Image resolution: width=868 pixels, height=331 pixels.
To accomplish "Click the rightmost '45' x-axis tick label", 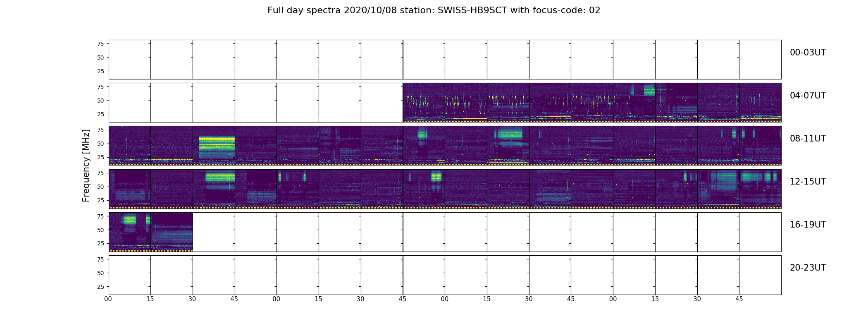I will (739, 299).
